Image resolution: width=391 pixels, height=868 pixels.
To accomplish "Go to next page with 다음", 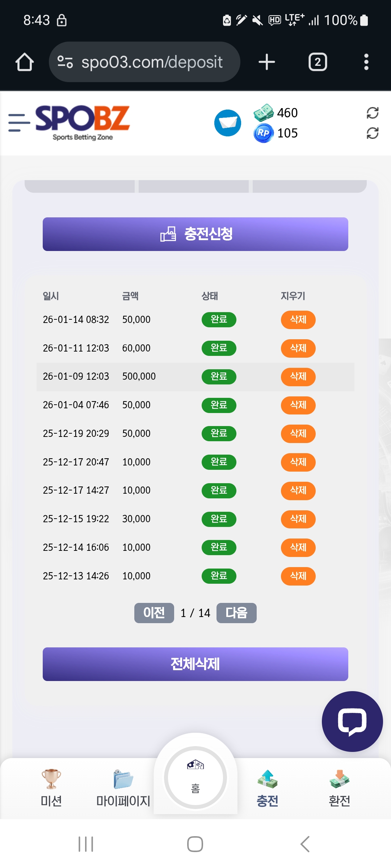I will (x=236, y=613).
